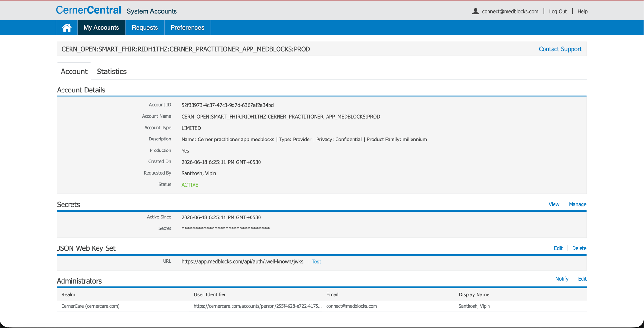Click the connect@medblocks.com user link
The height and width of the screenshot is (328, 644).
tap(510, 11)
